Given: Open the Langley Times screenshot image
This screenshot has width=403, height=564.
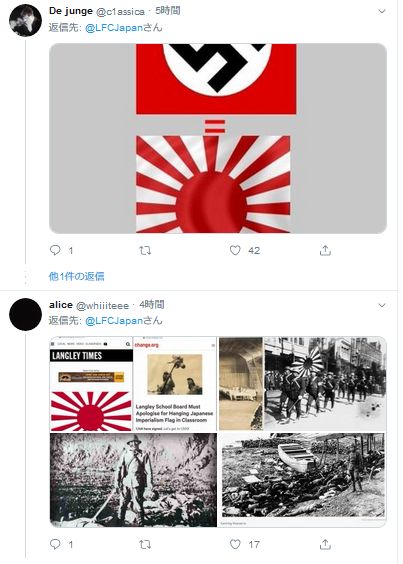Looking at the screenshot, I should (91, 384).
